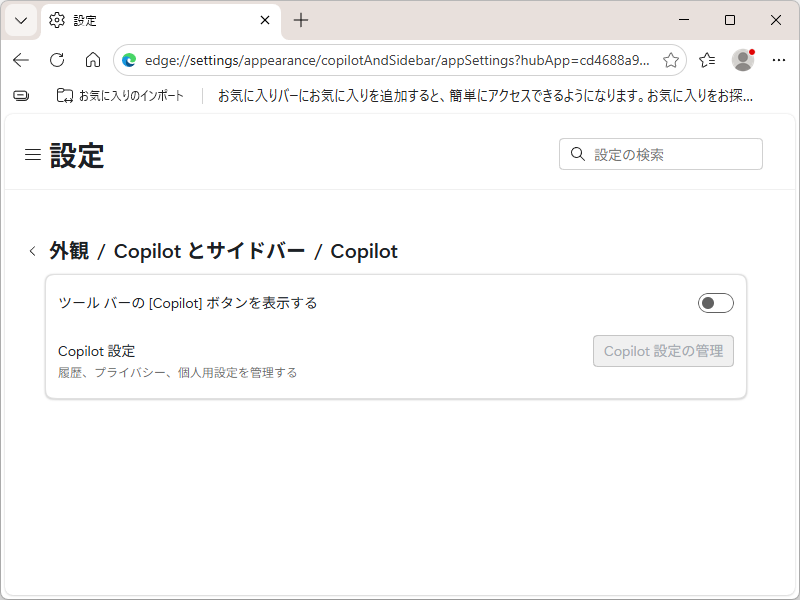Enable the toolbar Copilot button toggle
Image resolution: width=800 pixels, height=600 pixels.
(x=715, y=302)
